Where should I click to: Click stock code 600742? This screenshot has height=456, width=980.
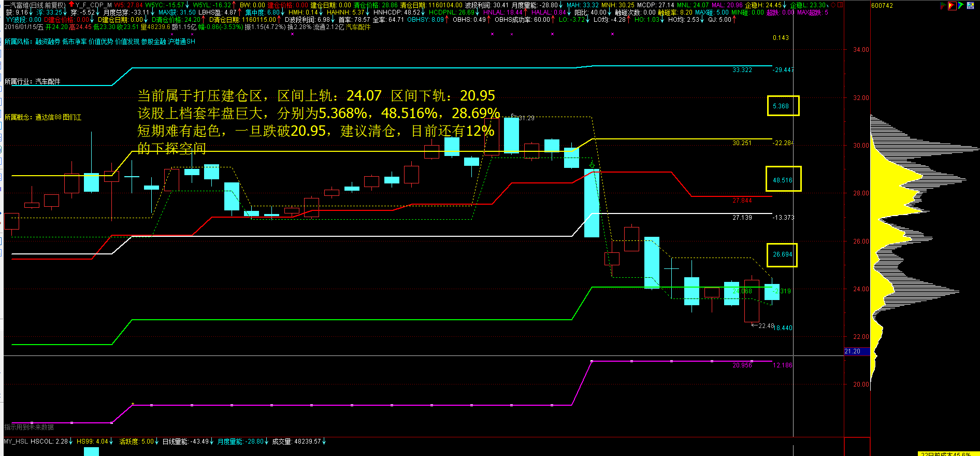(x=882, y=6)
